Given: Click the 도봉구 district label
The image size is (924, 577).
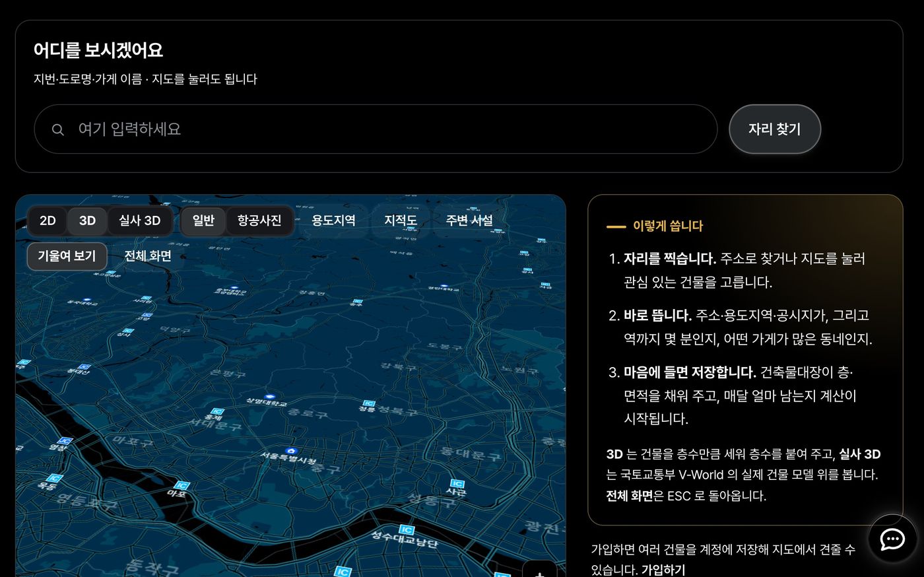Looking at the screenshot, I should (444, 346).
